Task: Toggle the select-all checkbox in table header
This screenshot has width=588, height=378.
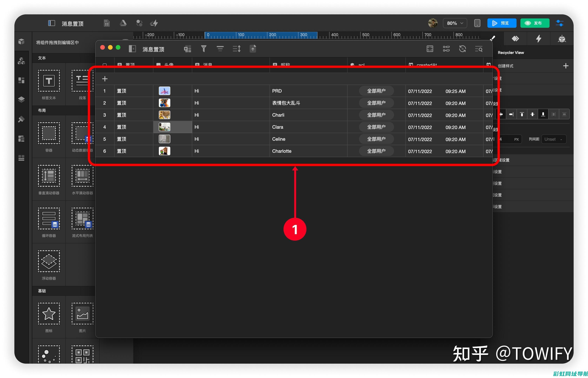Action: point(105,65)
